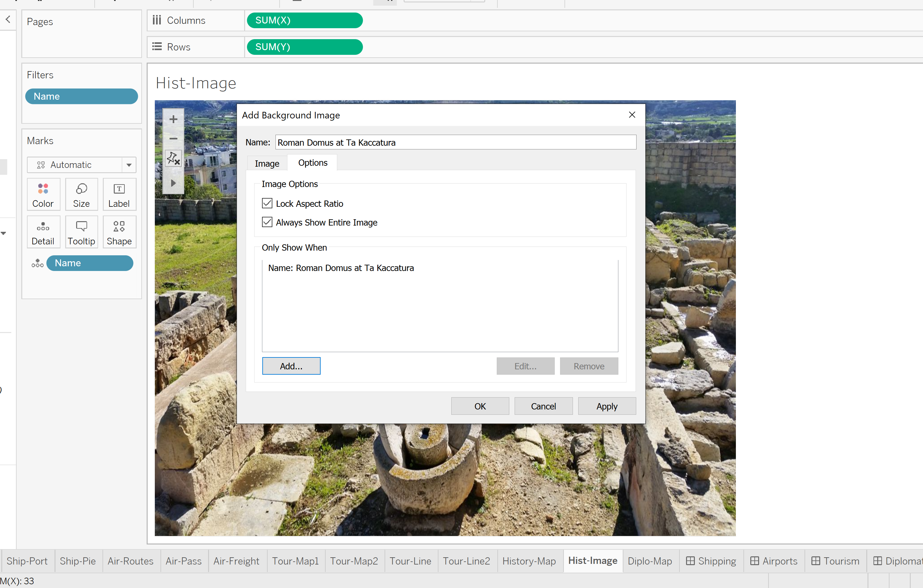
Task: Uncheck Lock Aspect Ratio
Action: click(x=267, y=203)
